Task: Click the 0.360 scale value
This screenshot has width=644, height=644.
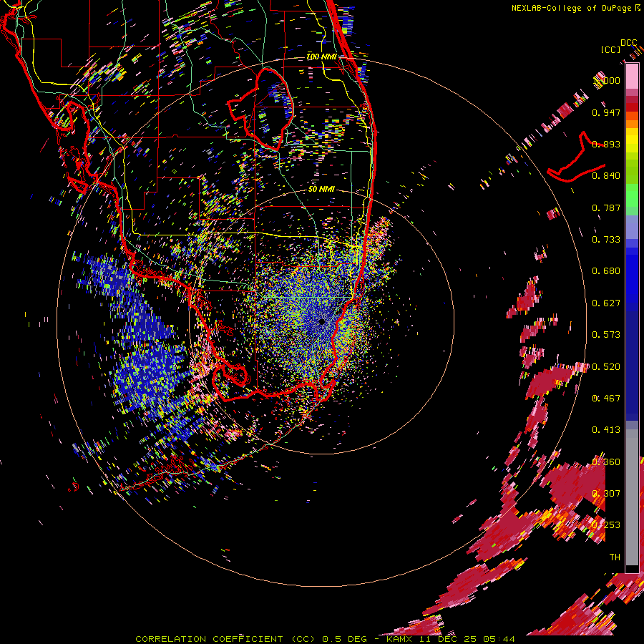Action: (606, 462)
